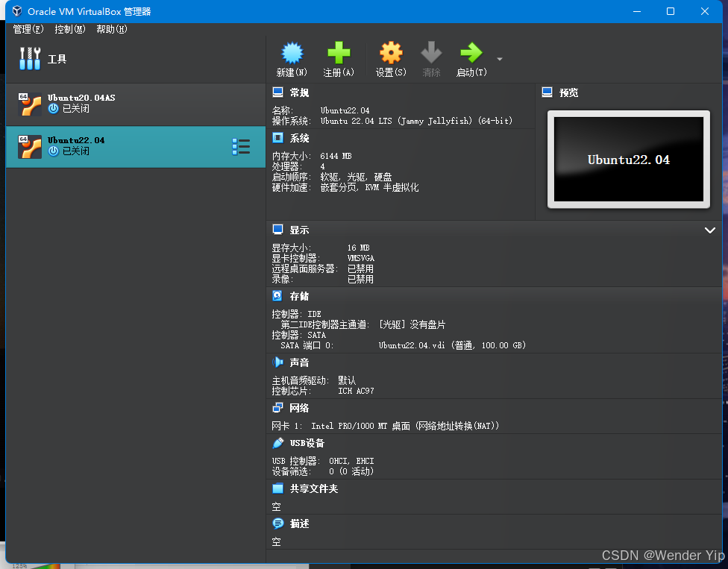The height and width of the screenshot is (569, 728).
Task: Click the OS value Ubuntu 22.04 LTS (Jammy Jellyfish)
Action: pos(416,121)
